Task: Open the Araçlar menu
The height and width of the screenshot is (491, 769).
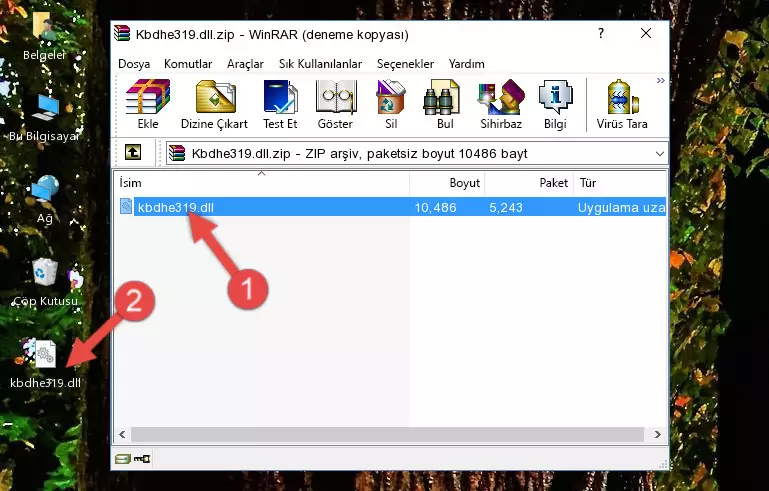Action: (245, 64)
